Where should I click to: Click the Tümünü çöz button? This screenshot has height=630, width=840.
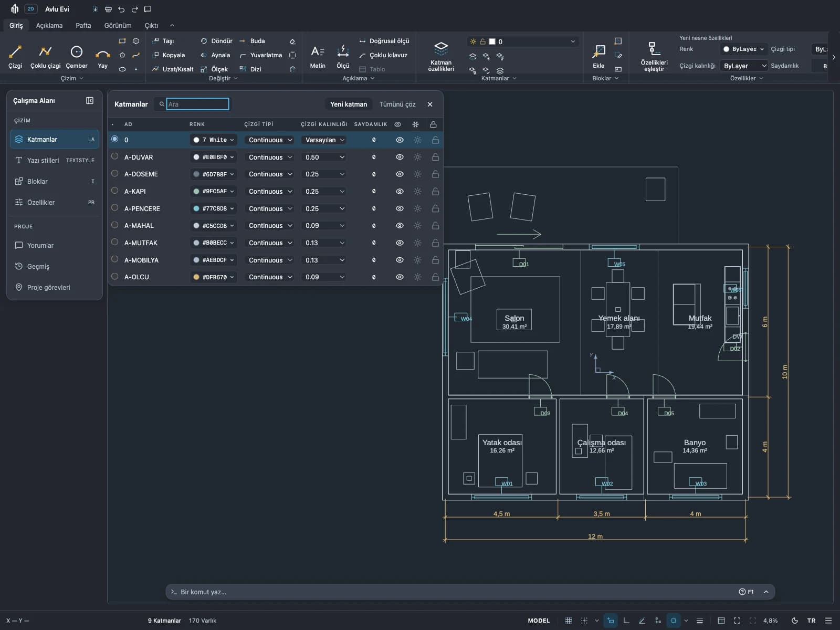(x=397, y=104)
